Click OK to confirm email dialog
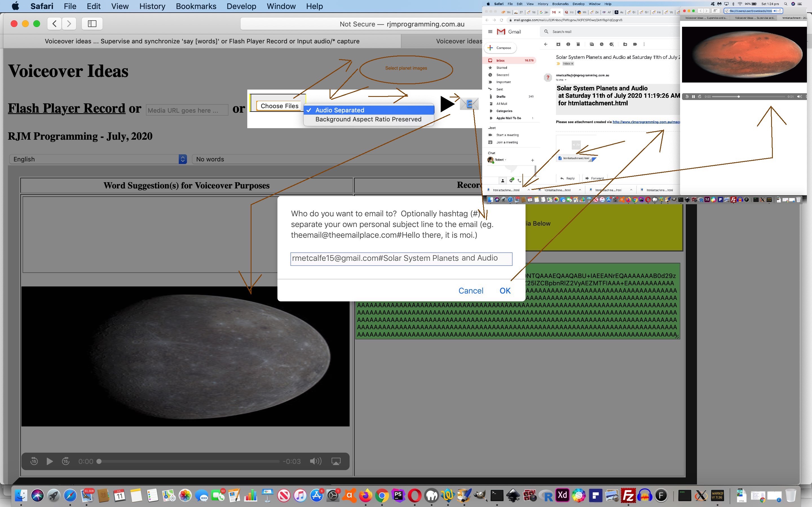Image resolution: width=812 pixels, height=507 pixels. (504, 290)
